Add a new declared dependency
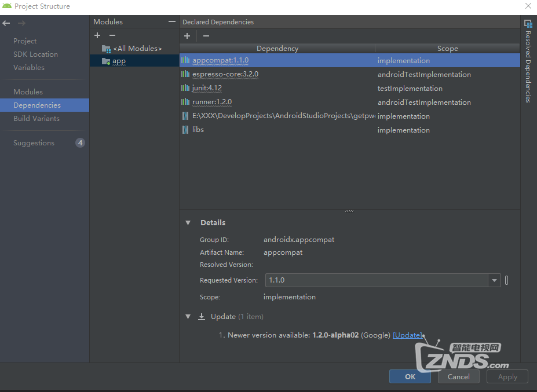 click(187, 36)
